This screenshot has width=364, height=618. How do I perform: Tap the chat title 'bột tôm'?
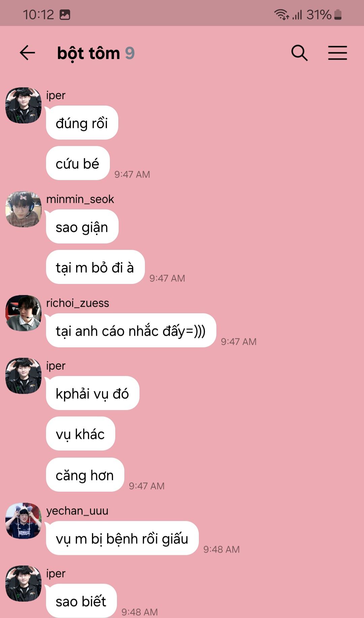coord(89,54)
